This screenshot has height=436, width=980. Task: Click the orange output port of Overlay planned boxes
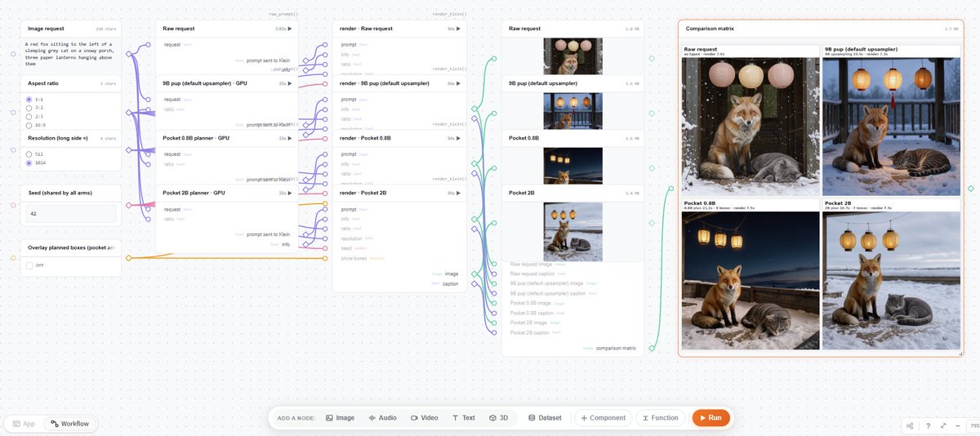(128, 257)
